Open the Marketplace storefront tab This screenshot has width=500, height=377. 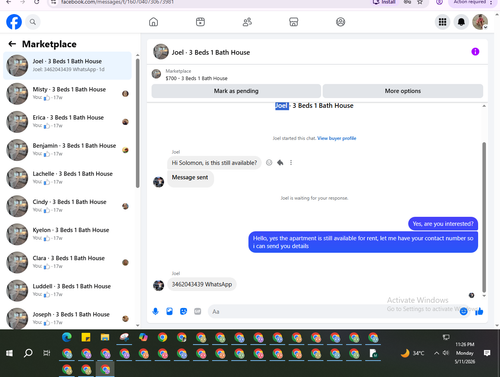point(294,22)
